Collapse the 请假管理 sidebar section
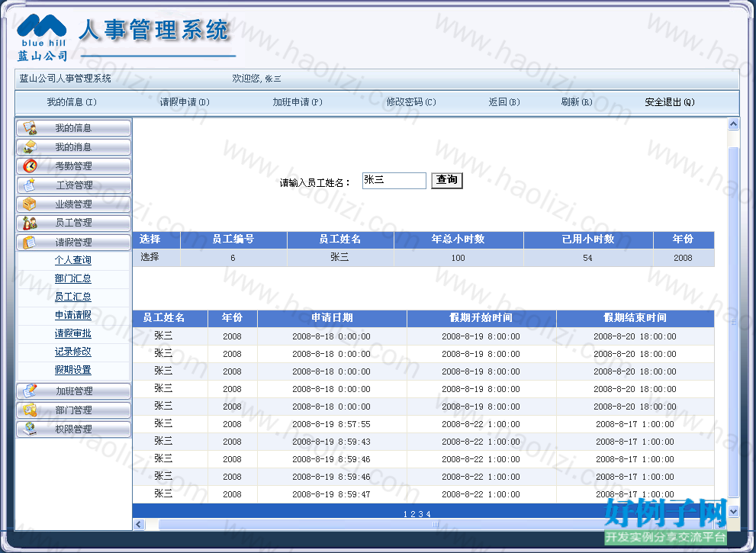The height and width of the screenshot is (553, 756). 74,242
